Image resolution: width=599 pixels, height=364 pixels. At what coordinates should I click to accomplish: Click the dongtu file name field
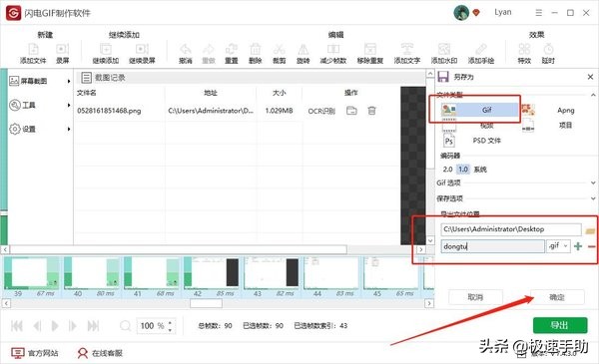point(493,246)
